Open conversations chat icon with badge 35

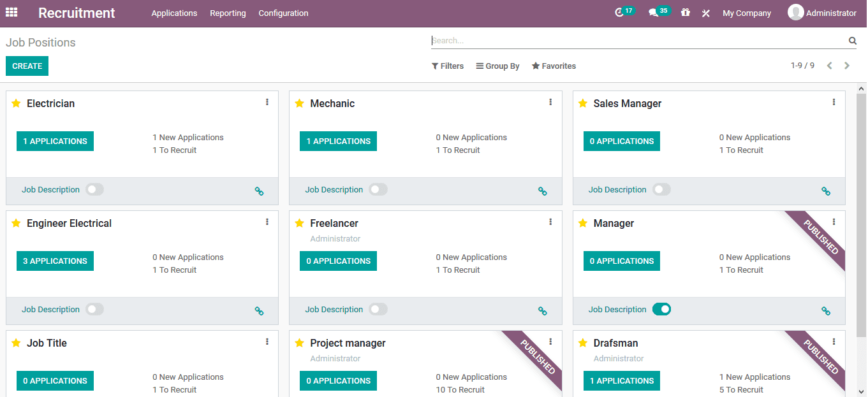[659, 12]
